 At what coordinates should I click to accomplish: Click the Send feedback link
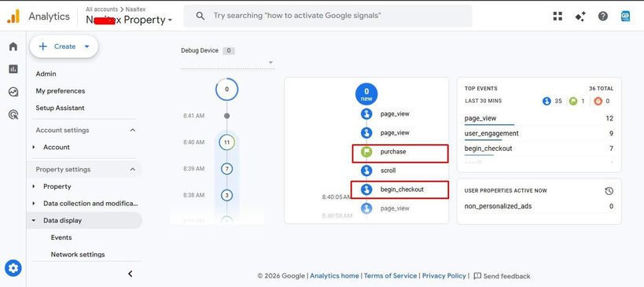tap(507, 276)
